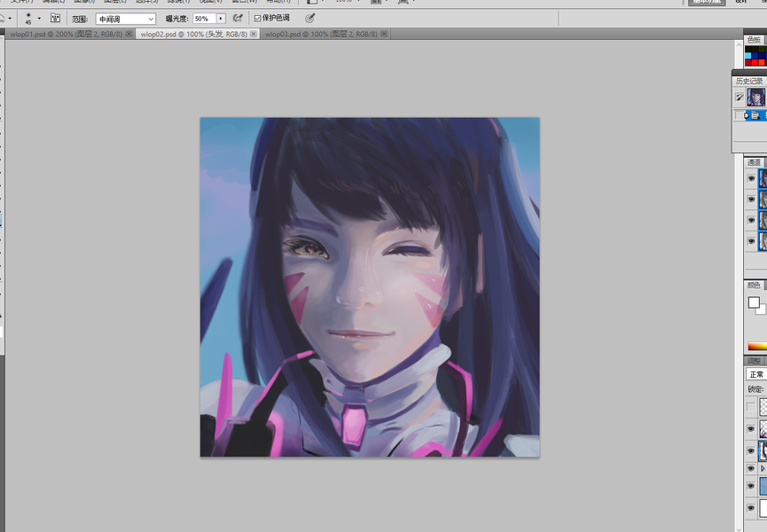
Task: Open the 历史记录 history panel tab
Action: [x=749, y=82]
